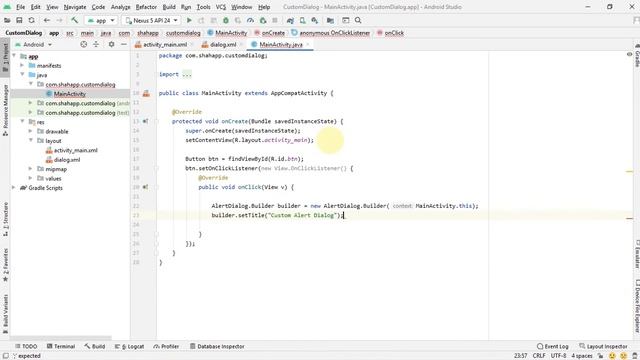Image resolution: width=640 pixels, height=360 pixels.
Task: Collapse the java folder in project tree
Action: 22,75
